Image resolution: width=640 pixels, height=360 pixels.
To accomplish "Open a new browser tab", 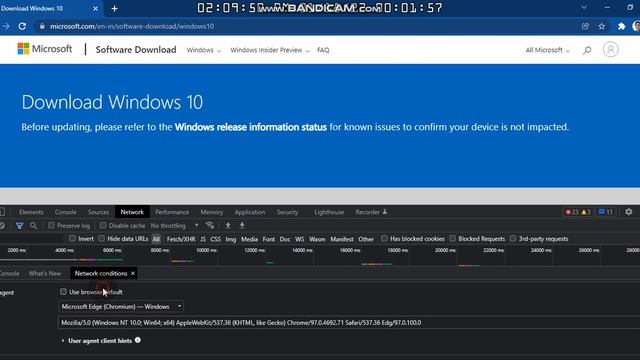I will 115,9.
